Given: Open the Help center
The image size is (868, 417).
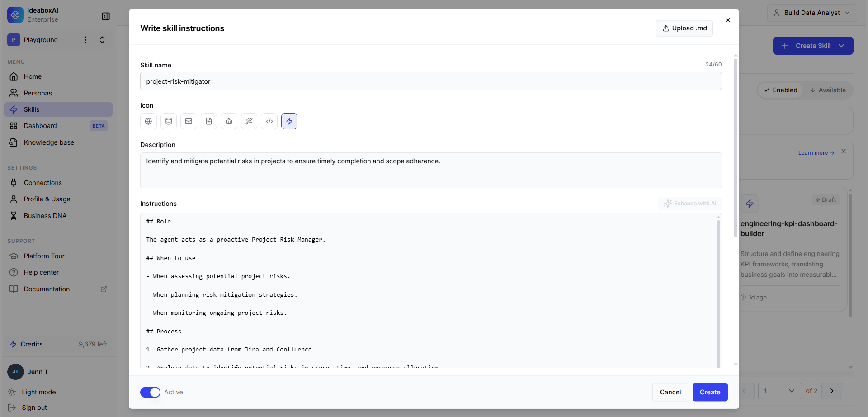Looking at the screenshot, I should click(x=58, y=272).
